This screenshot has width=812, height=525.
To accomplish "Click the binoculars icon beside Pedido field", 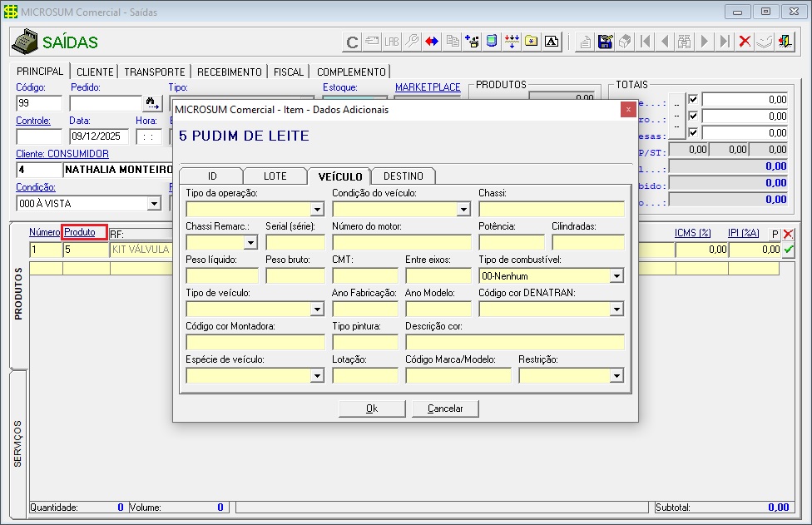I will [152, 103].
